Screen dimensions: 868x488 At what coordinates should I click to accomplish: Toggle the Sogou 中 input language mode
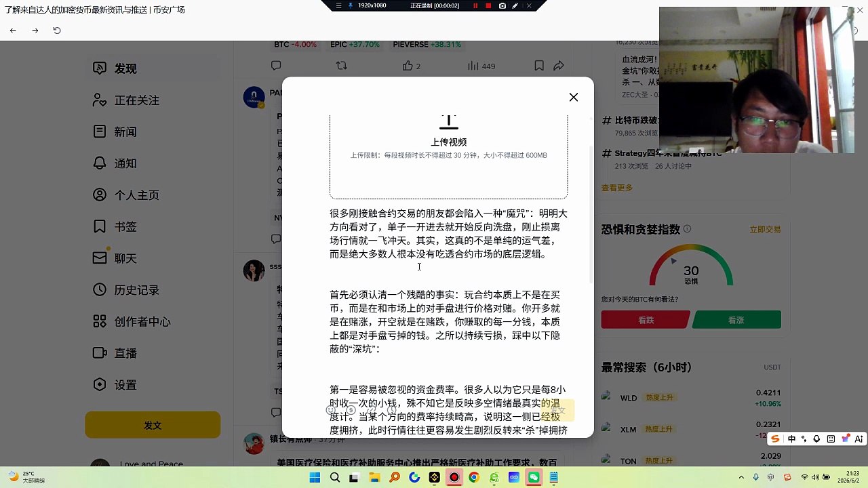tap(791, 439)
